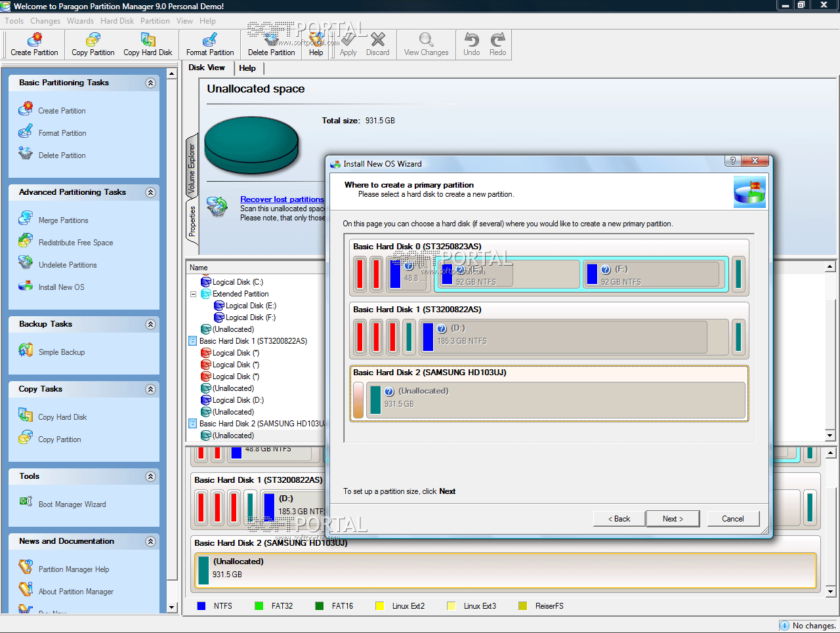Click the Redo arrow icon

click(498, 39)
